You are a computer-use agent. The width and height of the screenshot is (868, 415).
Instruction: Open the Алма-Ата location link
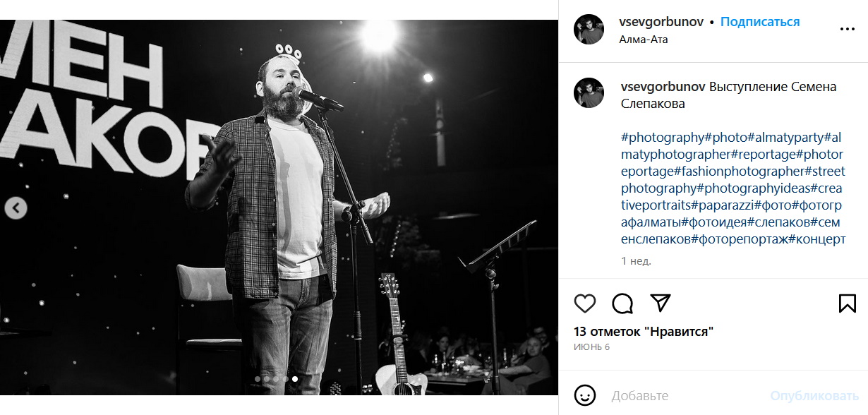[643, 40]
